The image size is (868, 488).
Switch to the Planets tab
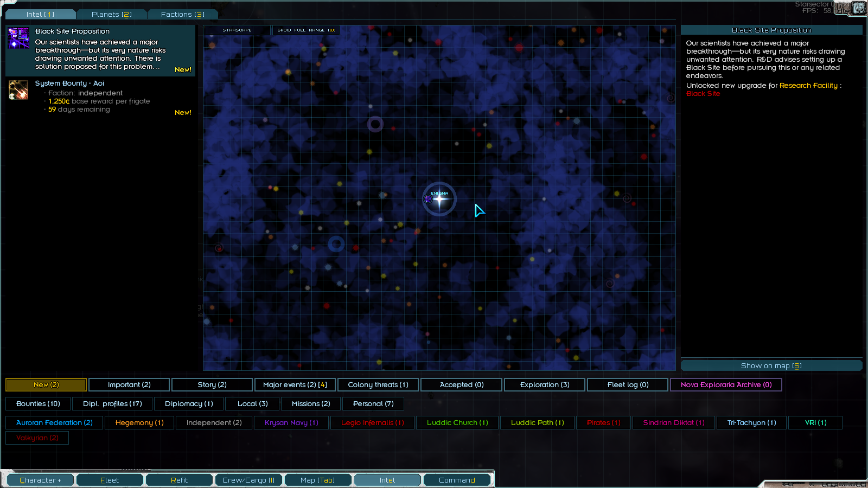(x=111, y=14)
